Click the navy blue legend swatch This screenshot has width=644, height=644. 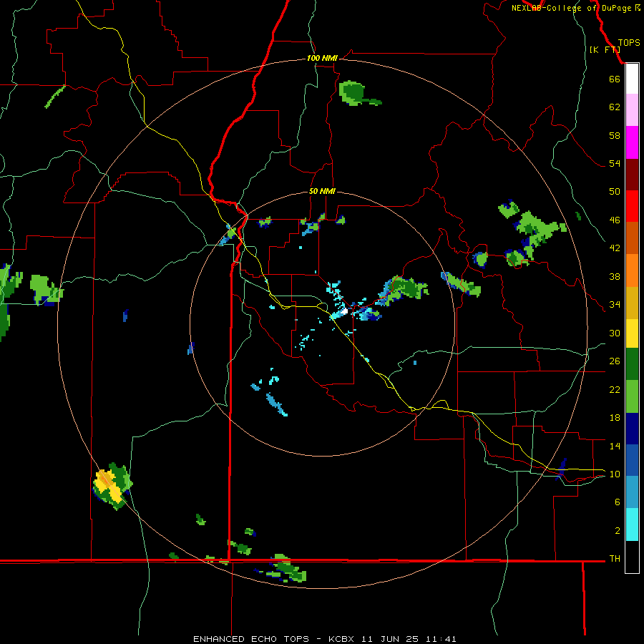click(632, 429)
